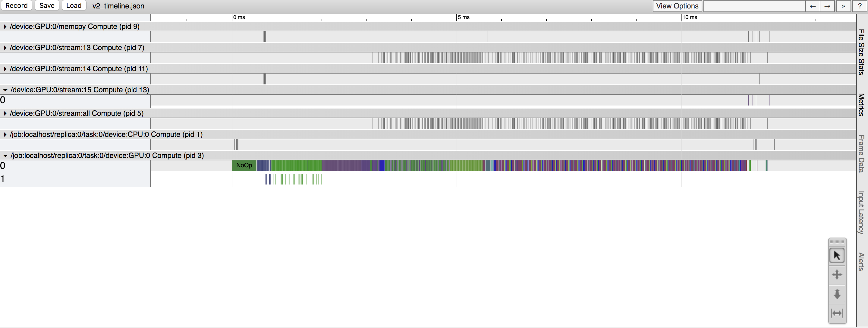The image size is (868, 328).
Task: Select the NoOp event in GPU timeline
Action: tap(244, 166)
